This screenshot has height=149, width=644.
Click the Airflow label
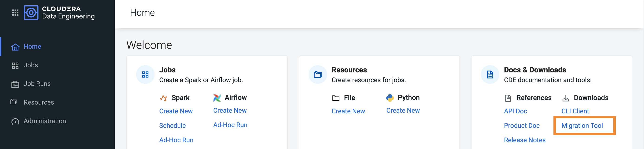coord(235,97)
